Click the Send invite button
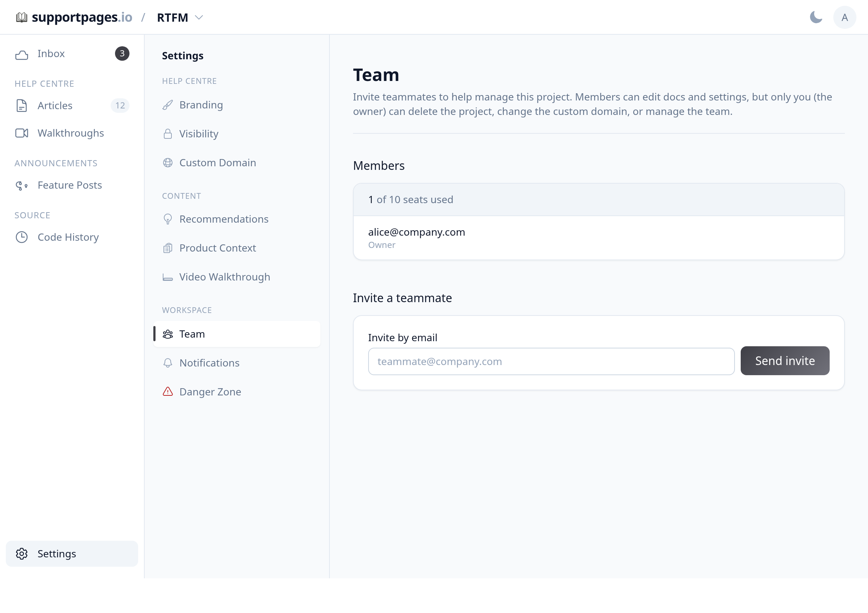Screen dimensions: 868x613 [785, 361]
